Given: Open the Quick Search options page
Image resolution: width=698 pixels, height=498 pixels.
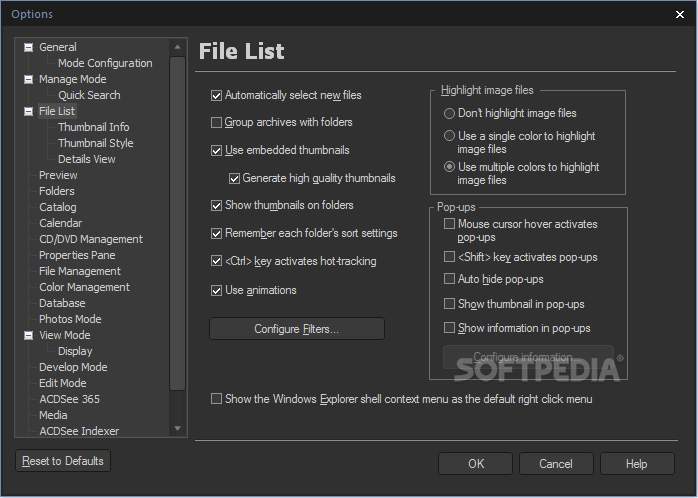Looking at the screenshot, I should click(89, 95).
